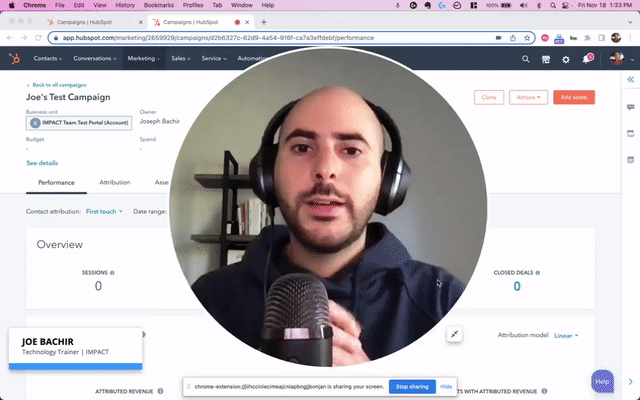
Task: Expand the Contacts navigation menu
Action: click(x=48, y=59)
